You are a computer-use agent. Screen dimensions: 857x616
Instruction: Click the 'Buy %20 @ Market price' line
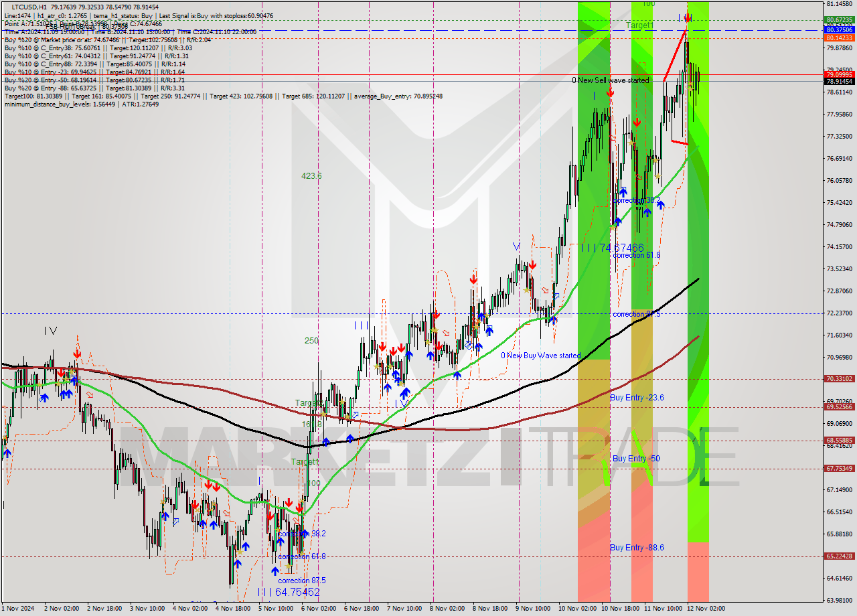click(108, 40)
